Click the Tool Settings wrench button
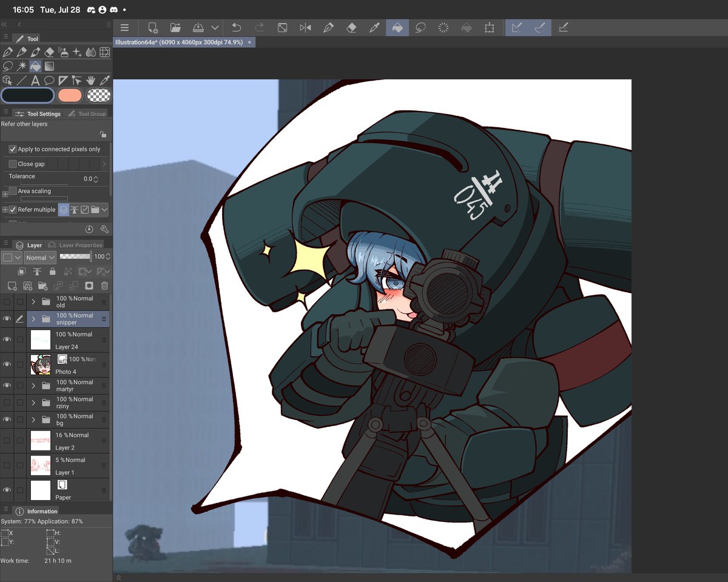Viewport: 728px width, 582px height. pyautogui.click(x=104, y=229)
